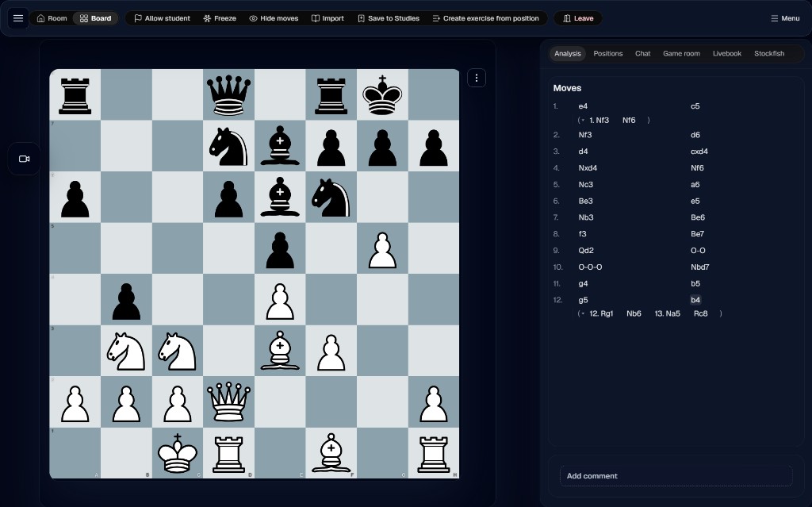Click Import book icon button
The width and height of the screenshot is (812, 507).
(327, 18)
